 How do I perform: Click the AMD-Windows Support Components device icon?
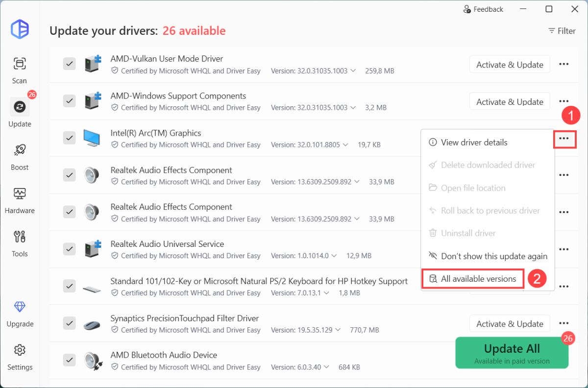92,101
